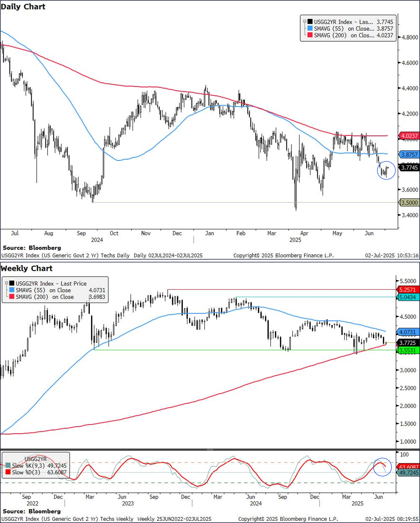Click the USGG2YR label in the stochastic legend
The image size is (420, 523).
36,459
